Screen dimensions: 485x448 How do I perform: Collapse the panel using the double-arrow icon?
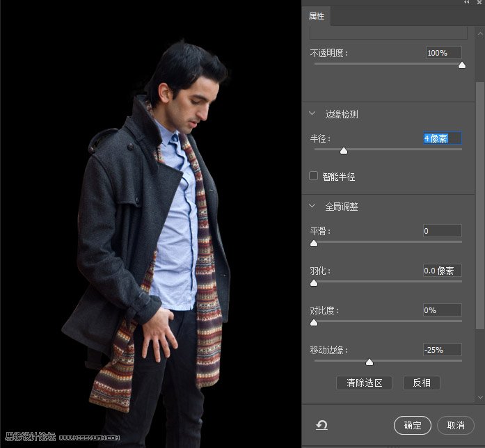click(467, 3)
